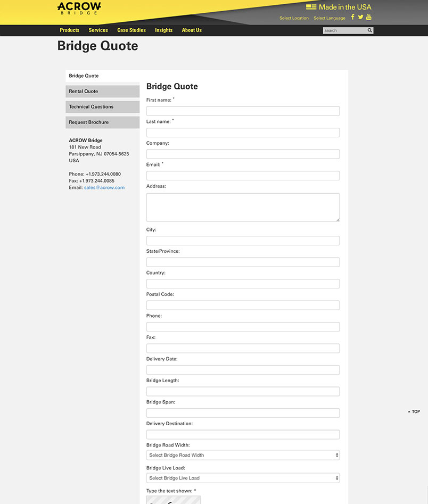
Task: Click into the Address text area
Action: click(243, 207)
